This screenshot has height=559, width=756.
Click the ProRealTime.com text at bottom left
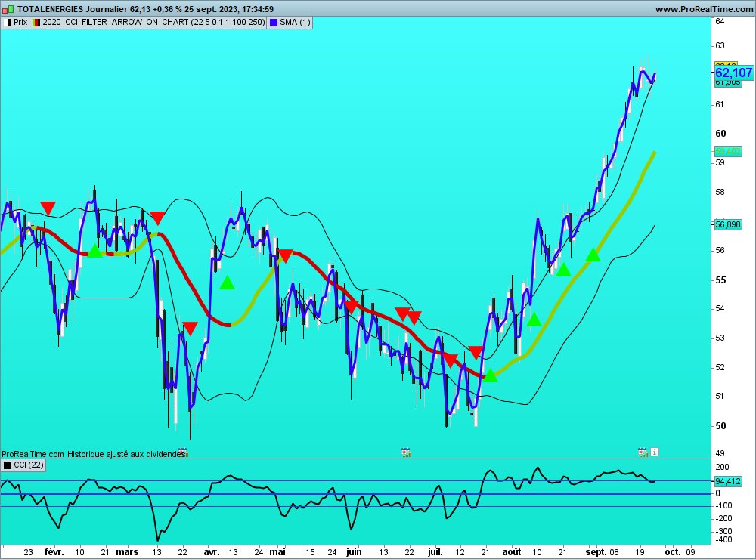click(x=30, y=454)
